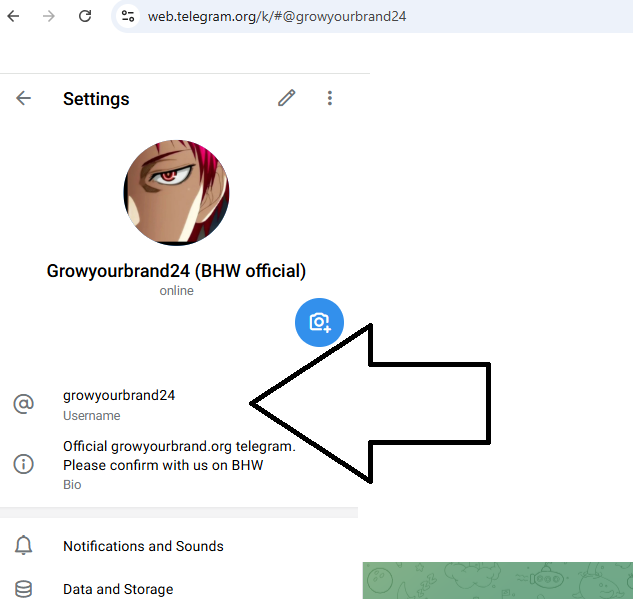Click the Settings header title
Image resolution: width=633 pixels, height=599 pixels.
(x=96, y=99)
